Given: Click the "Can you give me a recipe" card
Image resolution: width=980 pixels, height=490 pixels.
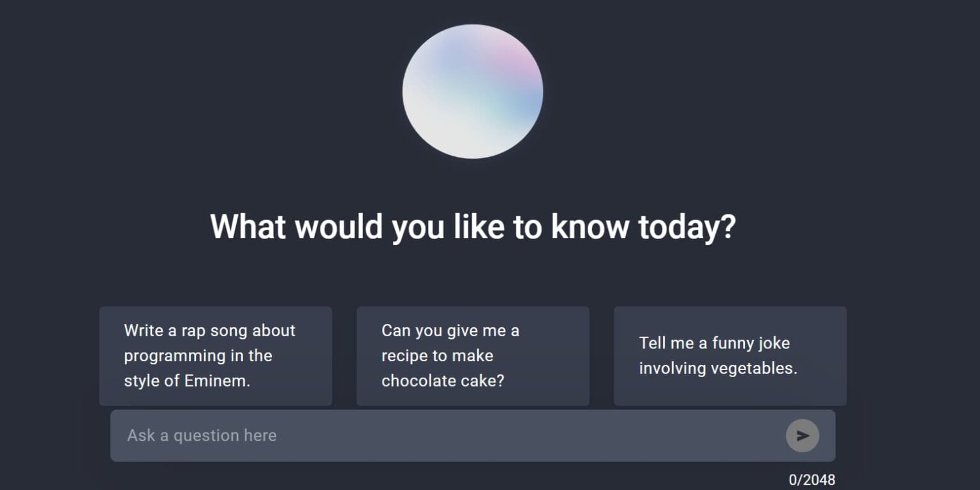Looking at the screenshot, I should (473, 356).
